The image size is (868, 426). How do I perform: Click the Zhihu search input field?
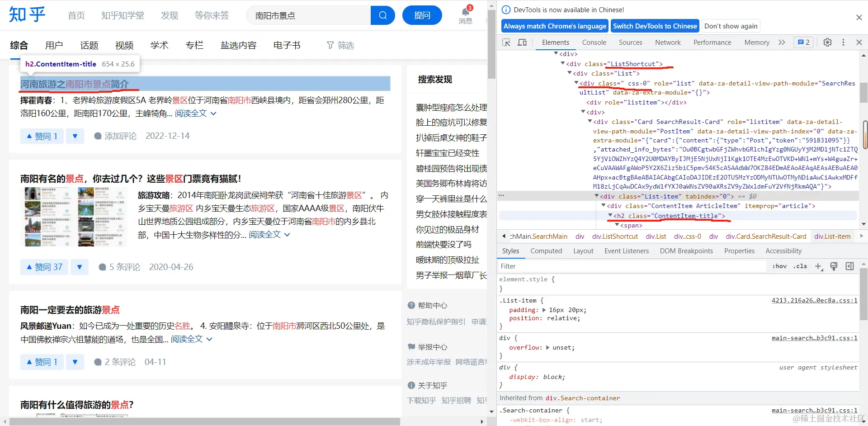[308, 15]
